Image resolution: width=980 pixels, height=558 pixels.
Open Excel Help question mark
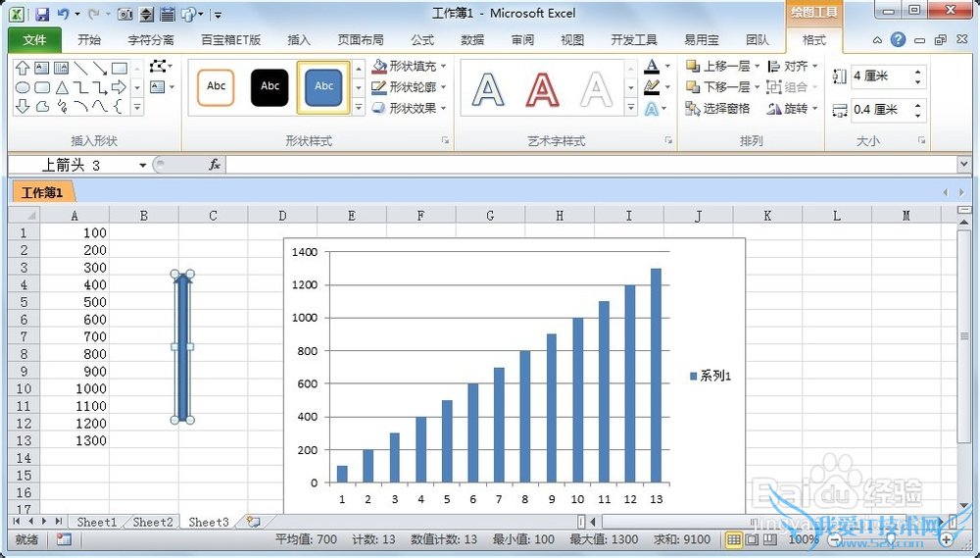coord(898,40)
